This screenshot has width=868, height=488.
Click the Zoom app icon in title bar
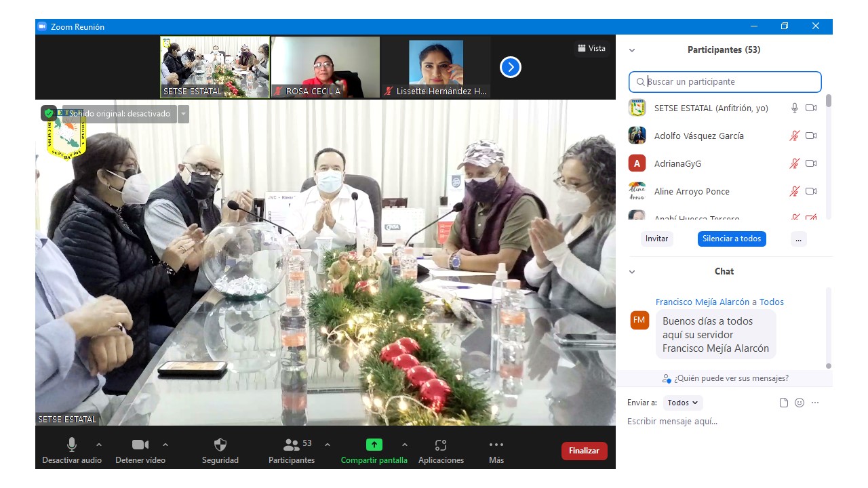tap(42, 26)
